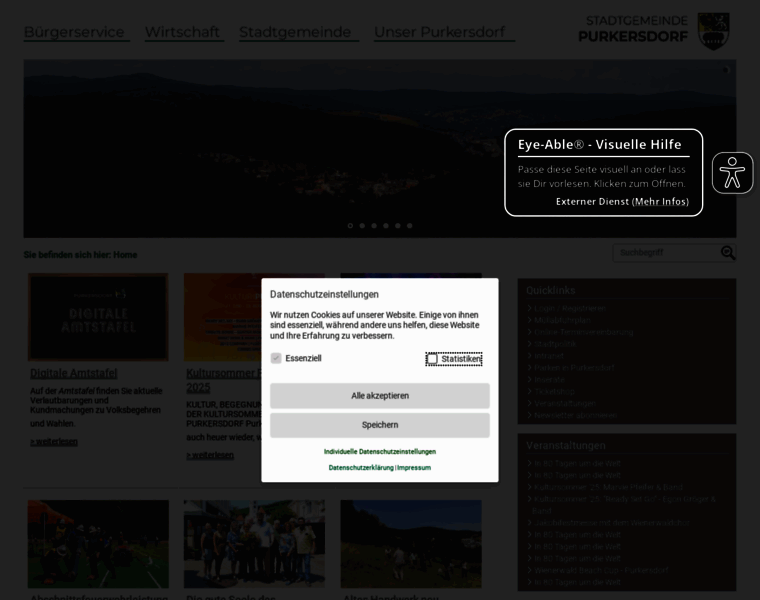Click the Stadtgemeinde Purkersdorf wordmark
The width and height of the screenshot is (760, 600).
click(x=633, y=29)
